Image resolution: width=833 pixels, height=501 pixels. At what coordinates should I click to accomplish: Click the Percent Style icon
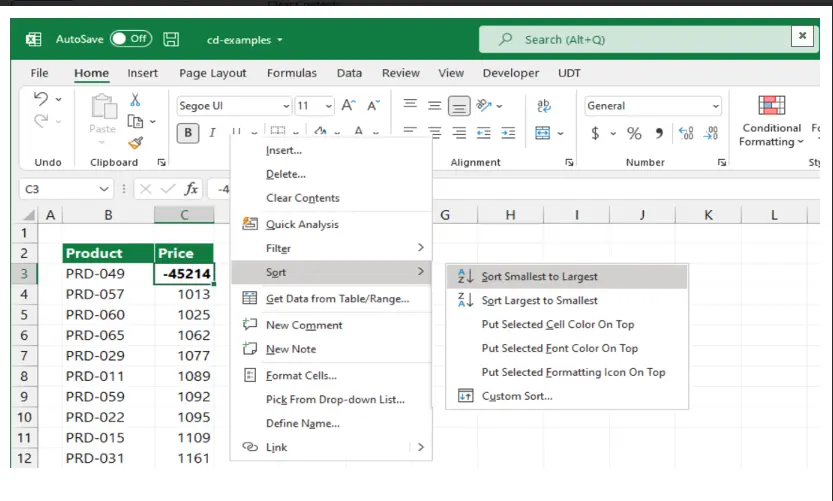click(634, 133)
